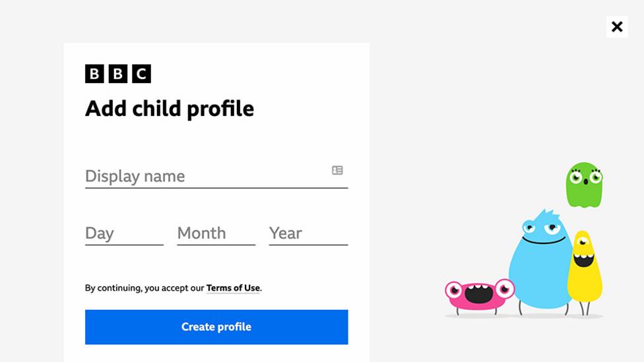The width and height of the screenshot is (644, 362).
Task: Click the C block of the BBC logo
Action: click(141, 74)
